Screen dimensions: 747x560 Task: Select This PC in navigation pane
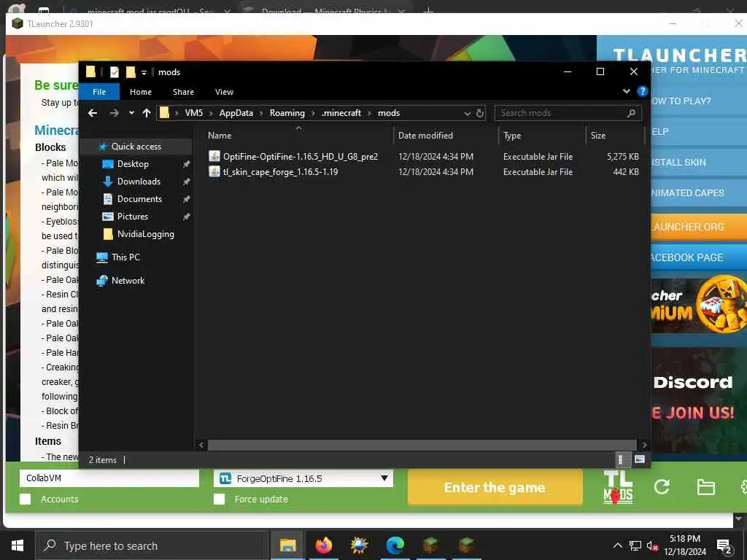[125, 257]
